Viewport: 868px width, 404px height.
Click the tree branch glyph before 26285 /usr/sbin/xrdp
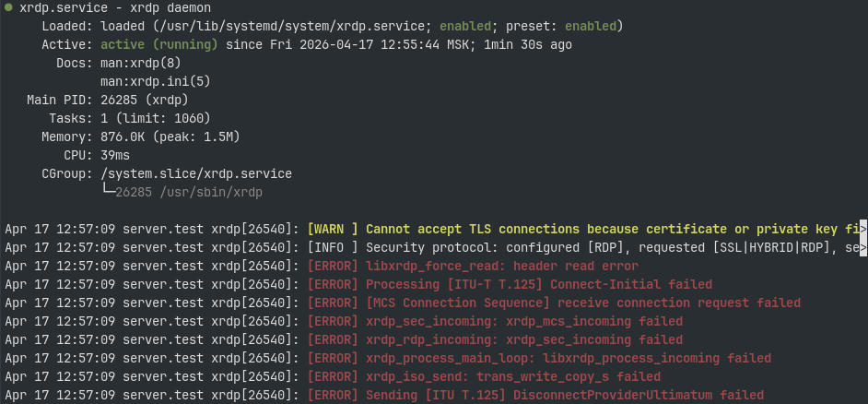(x=107, y=192)
